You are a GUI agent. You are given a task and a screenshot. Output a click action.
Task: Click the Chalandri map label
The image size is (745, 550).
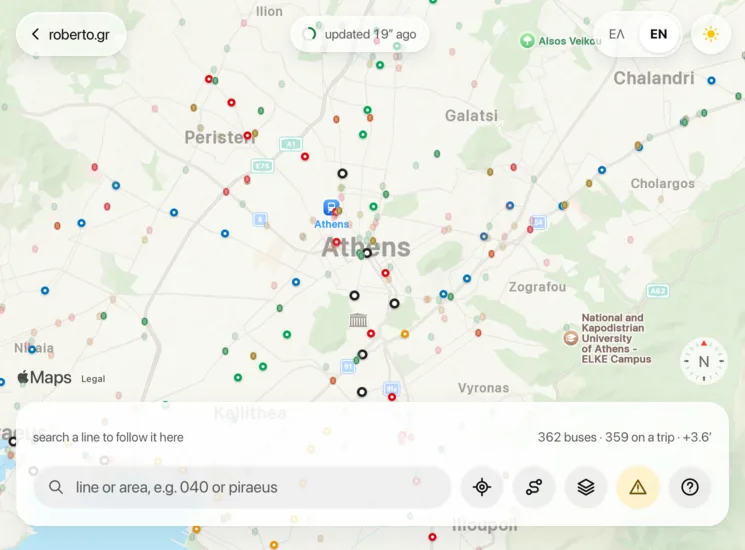pyautogui.click(x=654, y=78)
